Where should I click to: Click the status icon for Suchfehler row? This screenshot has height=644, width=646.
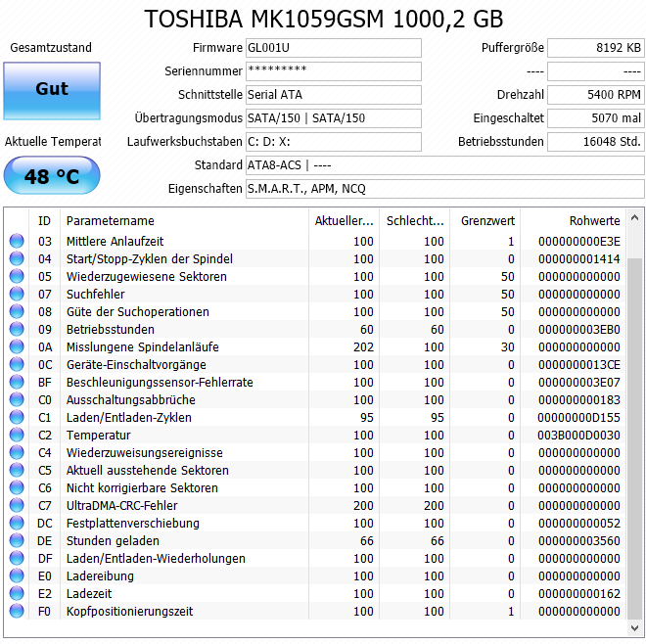click(17, 294)
